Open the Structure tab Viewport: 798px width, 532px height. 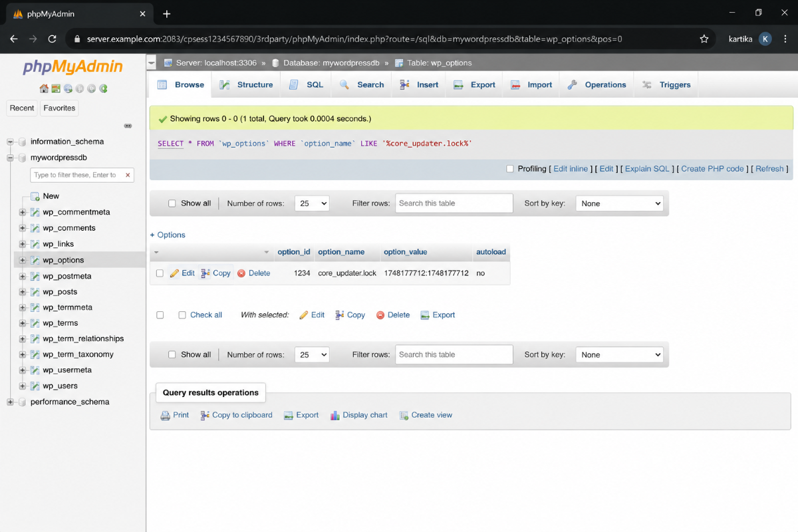pyautogui.click(x=247, y=85)
